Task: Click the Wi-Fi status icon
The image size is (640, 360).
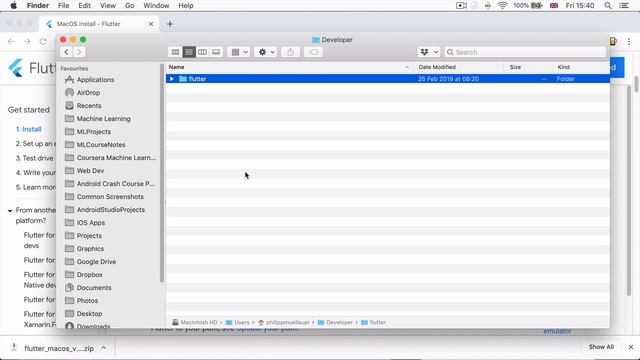Action: pyautogui.click(x=502, y=6)
